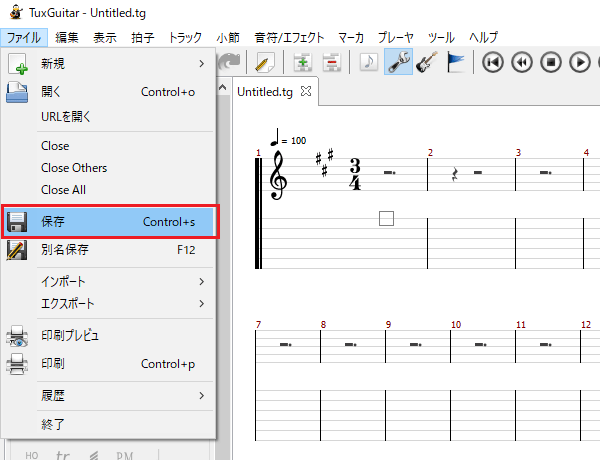Click the key signature sharps in measure 1
The image size is (600, 460).
tap(324, 163)
